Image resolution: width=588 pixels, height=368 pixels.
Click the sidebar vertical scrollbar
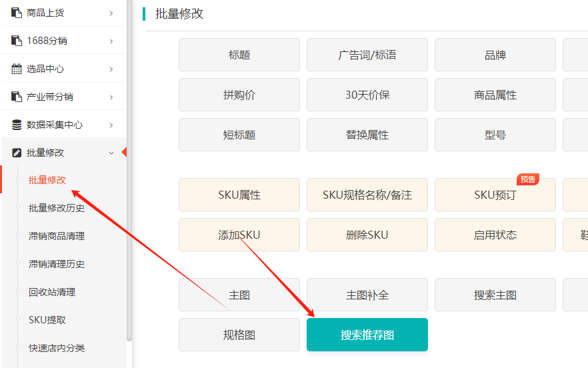(x=129, y=200)
